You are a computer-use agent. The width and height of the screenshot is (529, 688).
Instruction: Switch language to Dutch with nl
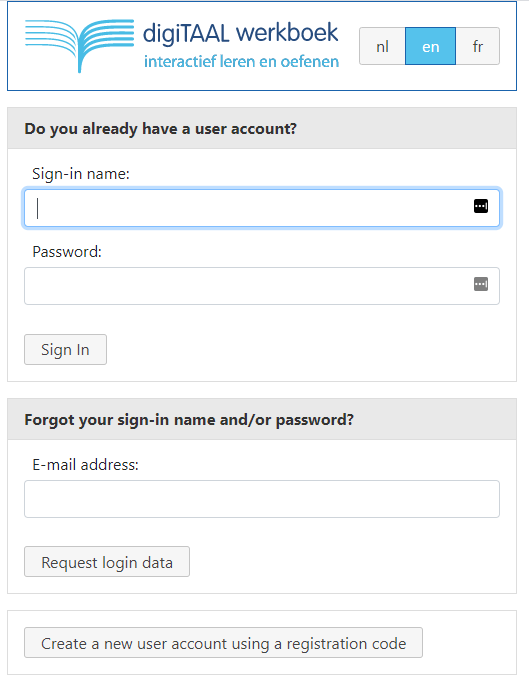[382, 46]
